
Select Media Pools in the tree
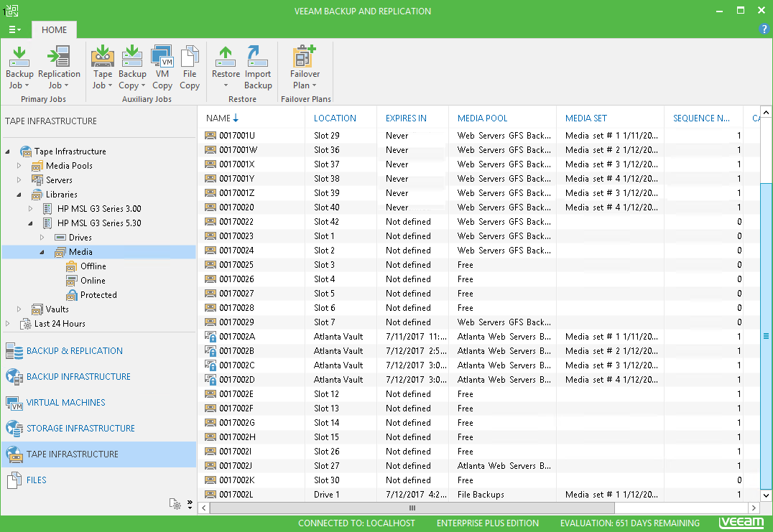point(69,166)
